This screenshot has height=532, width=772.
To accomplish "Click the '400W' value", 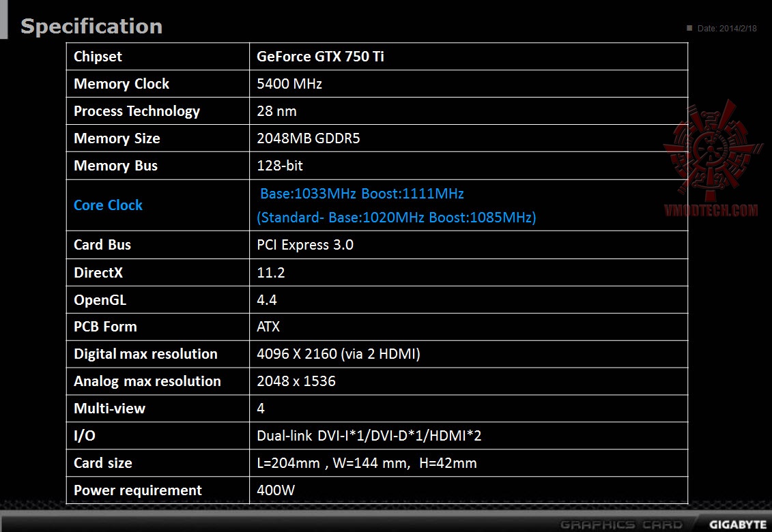I will pos(276,490).
